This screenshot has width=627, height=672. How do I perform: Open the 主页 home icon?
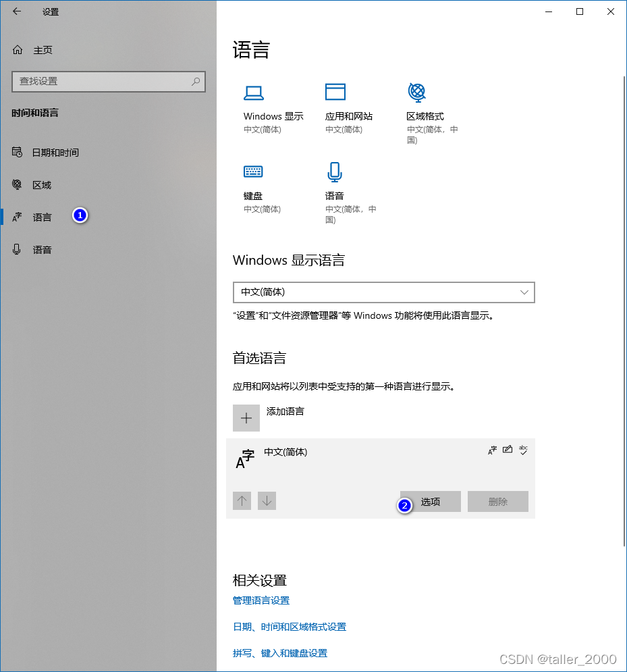click(x=18, y=50)
